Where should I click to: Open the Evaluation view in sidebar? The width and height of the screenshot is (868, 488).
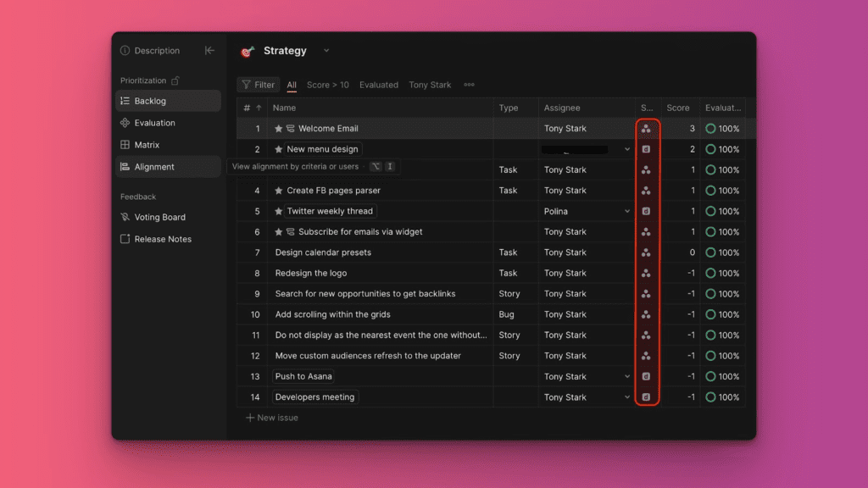pyautogui.click(x=154, y=123)
